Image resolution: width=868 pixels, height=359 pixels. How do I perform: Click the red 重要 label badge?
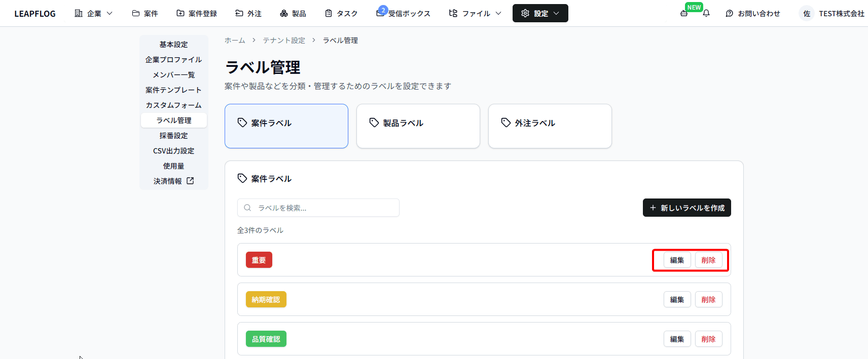(259, 260)
